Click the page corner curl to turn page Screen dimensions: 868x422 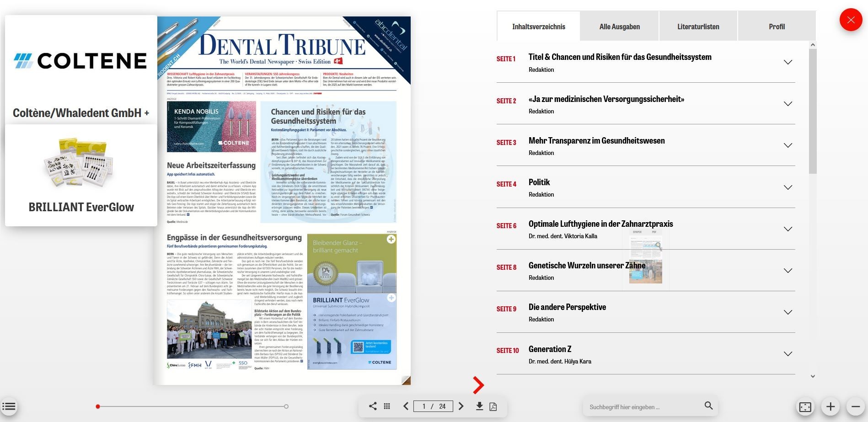(406, 380)
